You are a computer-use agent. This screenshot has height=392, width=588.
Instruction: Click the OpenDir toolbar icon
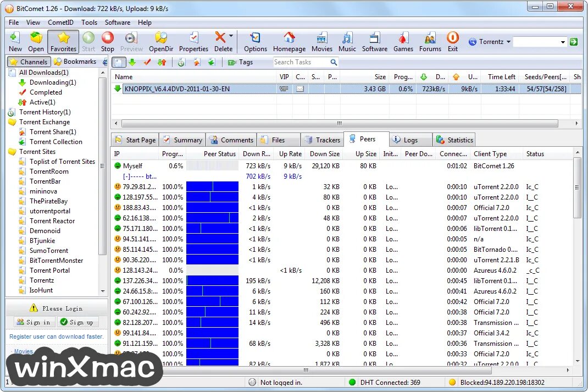click(x=161, y=42)
